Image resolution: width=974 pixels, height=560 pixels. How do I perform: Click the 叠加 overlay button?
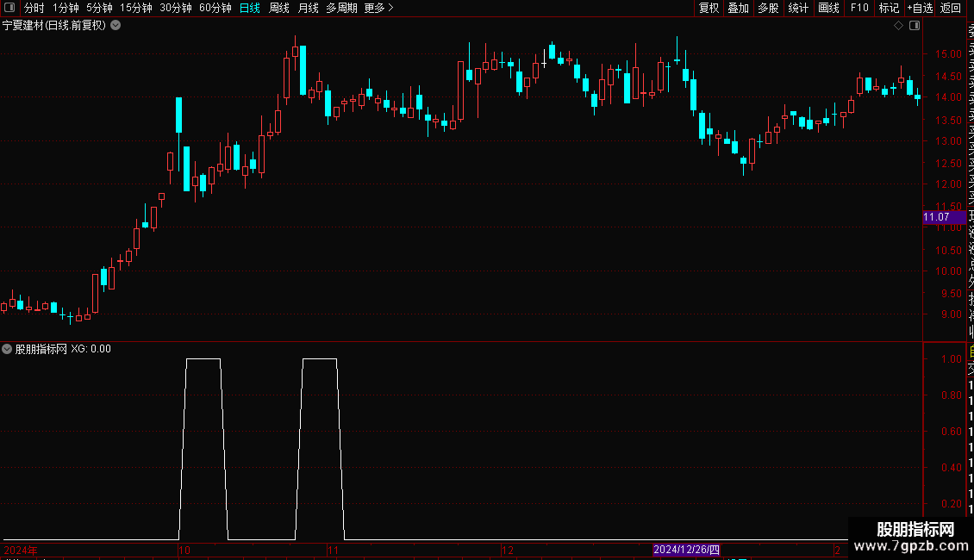(x=739, y=8)
